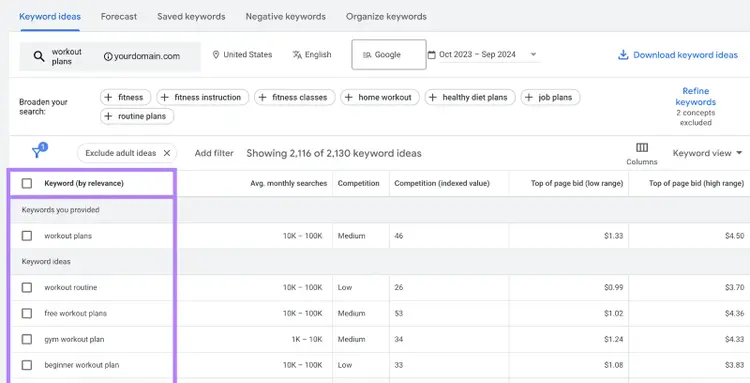Open the Negative keywords tab
Screen dimensions: 750x383
coord(286,16)
